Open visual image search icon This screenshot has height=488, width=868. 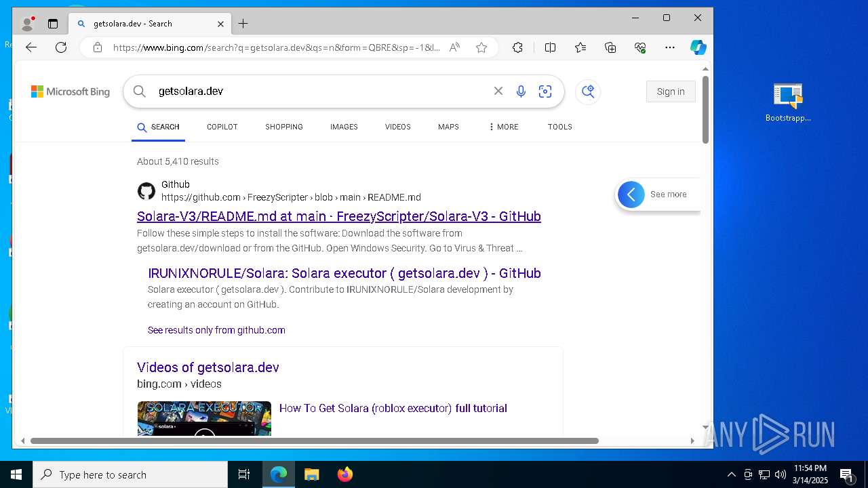click(x=545, y=91)
